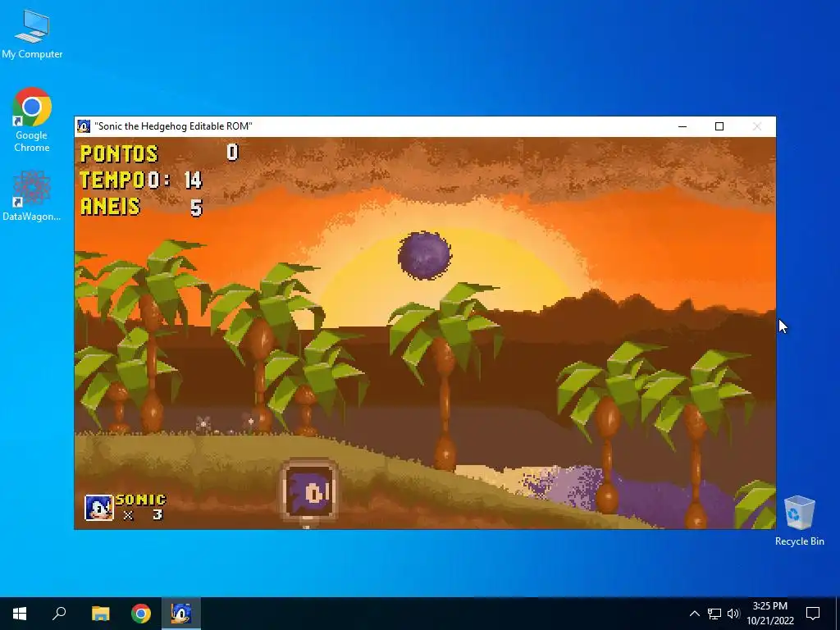840x630 pixels.
Task: Select the DataWagon desktop shortcut
Action: pos(32,195)
